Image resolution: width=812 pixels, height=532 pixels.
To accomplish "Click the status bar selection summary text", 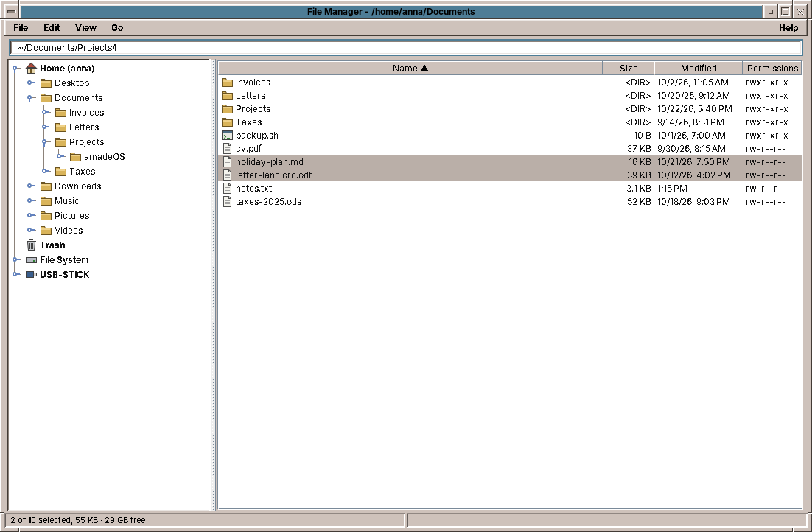I will [x=77, y=520].
